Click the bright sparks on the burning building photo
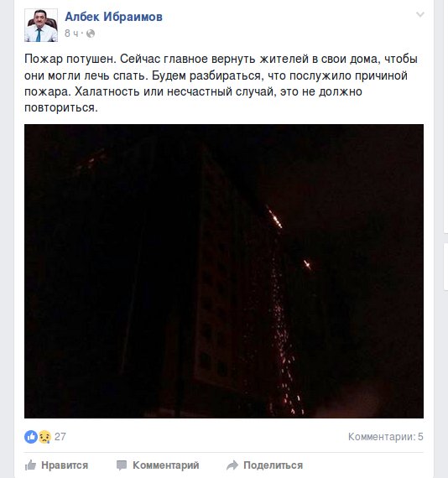The height and width of the screenshot is (478, 448). (x=274, y=218)
